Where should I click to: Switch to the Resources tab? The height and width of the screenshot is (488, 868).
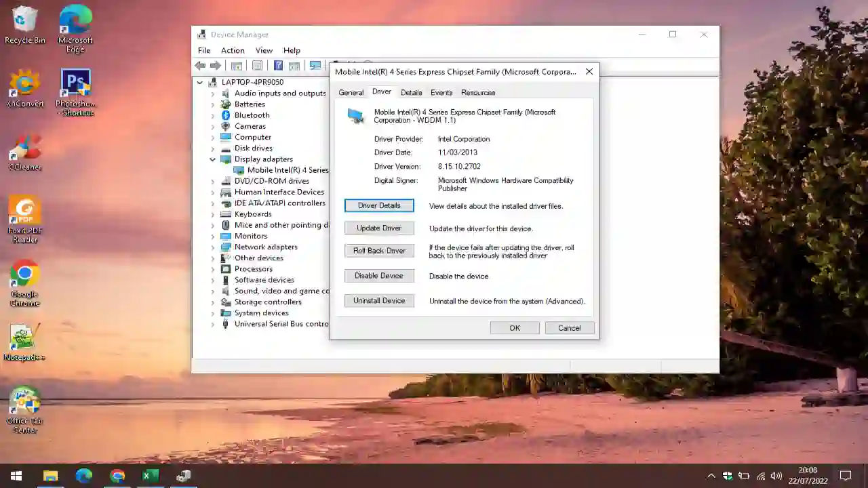(478, 93)
